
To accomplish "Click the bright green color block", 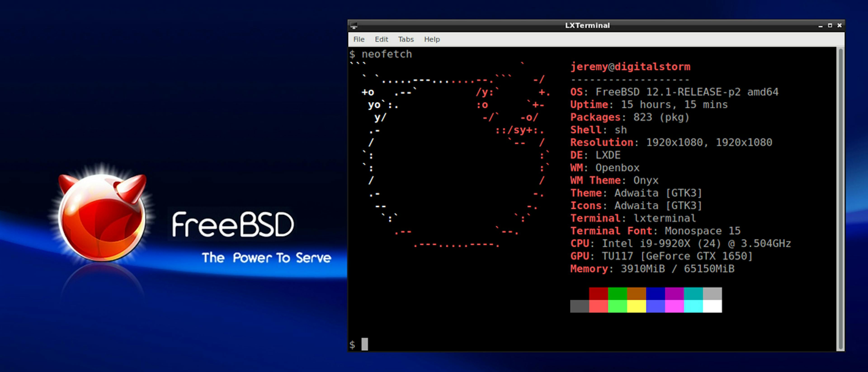I will (617, 306).
